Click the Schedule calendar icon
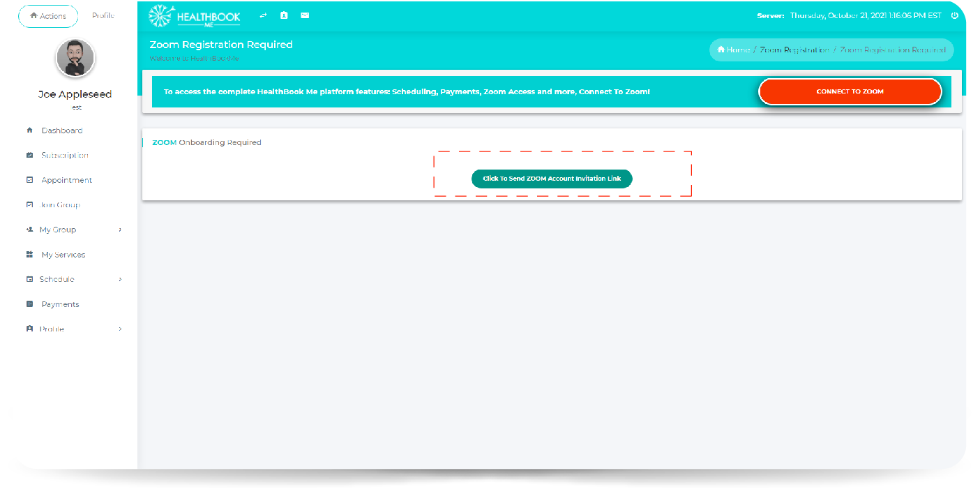The height and width of the screenshot is (501, 980). tap(29, 279)
